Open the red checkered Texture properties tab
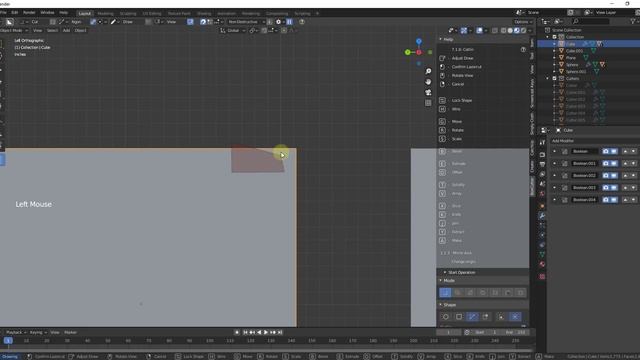640x360 pixels. coord(542,276)
